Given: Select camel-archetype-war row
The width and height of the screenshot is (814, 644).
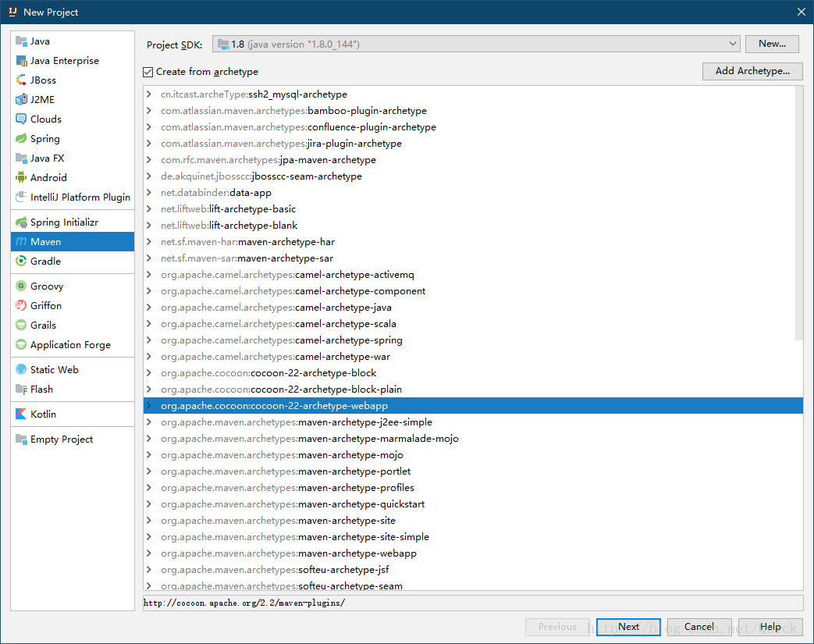Looking at the screenshot, I should click(473, 356).
